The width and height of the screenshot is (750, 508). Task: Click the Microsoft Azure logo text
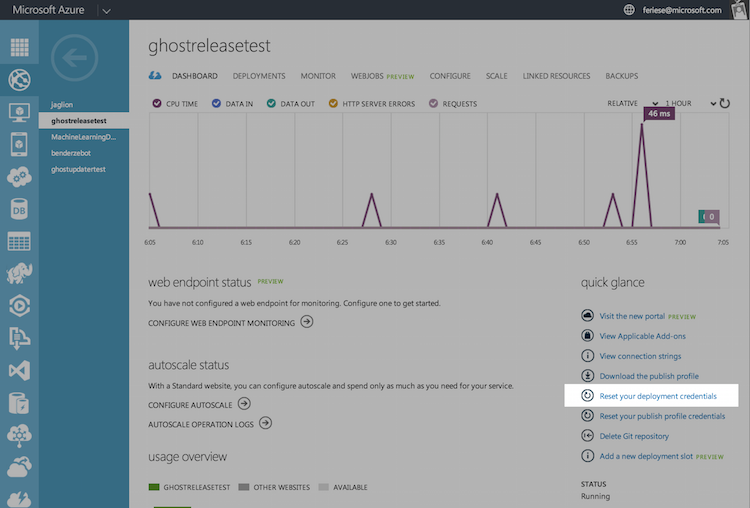(48, 10)
